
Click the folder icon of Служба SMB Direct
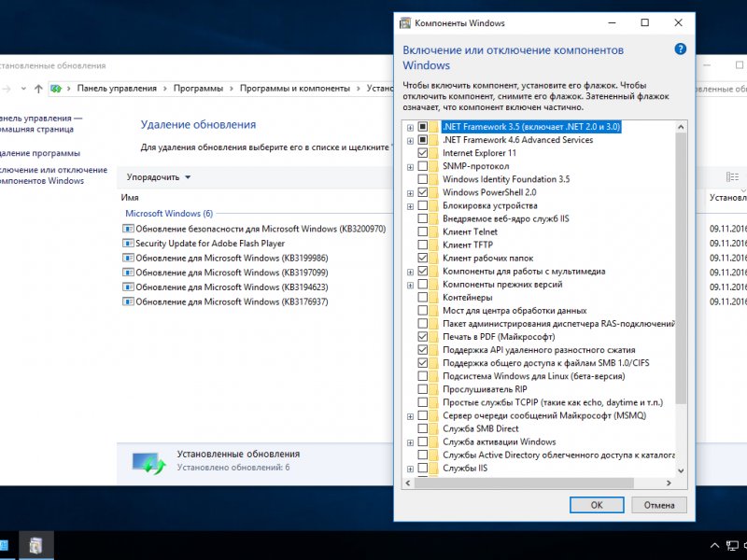click(433, 428)
